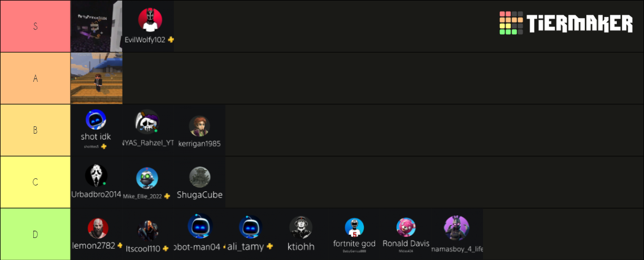Select the shot idk Astro Bot avatar
644x260 pixels.
[96, 120]
